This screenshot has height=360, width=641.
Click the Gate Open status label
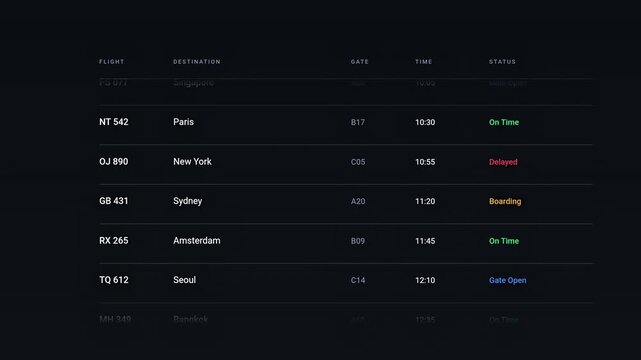click(x=507, y=280)
